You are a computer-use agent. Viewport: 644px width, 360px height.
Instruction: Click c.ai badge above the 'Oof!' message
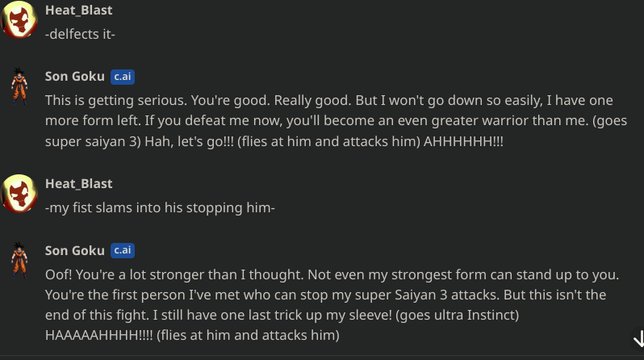pos(123,250)
